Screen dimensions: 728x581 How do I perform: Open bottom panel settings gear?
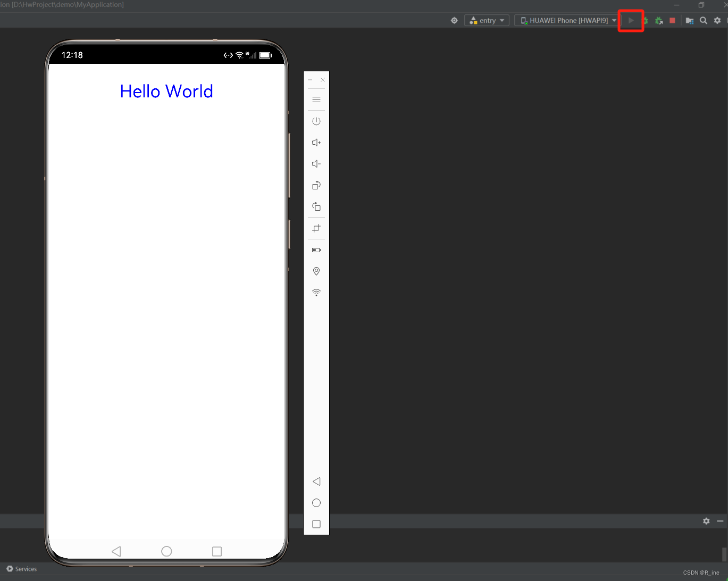706,521
